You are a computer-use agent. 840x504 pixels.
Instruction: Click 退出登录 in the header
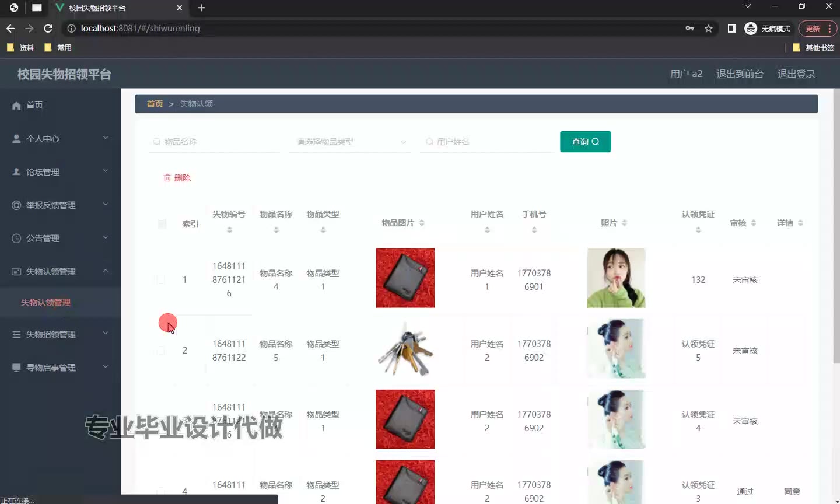[796, 74]
